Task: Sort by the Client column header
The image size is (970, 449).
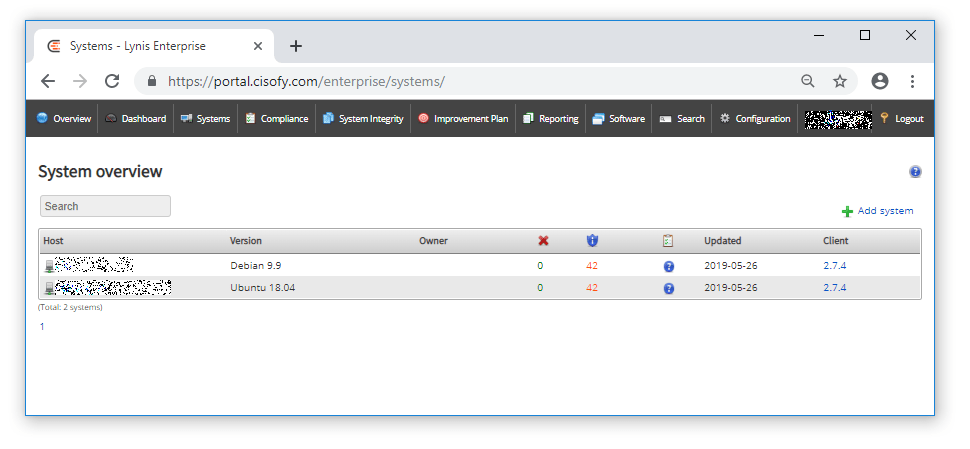Action: [x=836, y=241]
